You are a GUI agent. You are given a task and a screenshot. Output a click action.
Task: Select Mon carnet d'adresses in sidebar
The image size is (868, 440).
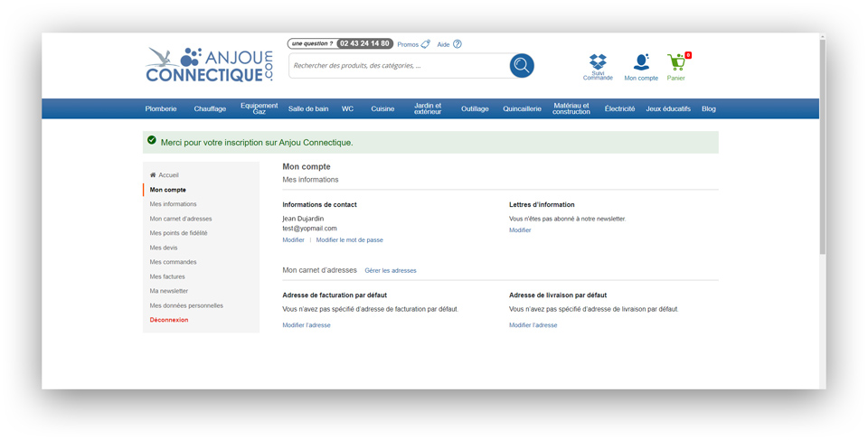(x=181, y=219)
